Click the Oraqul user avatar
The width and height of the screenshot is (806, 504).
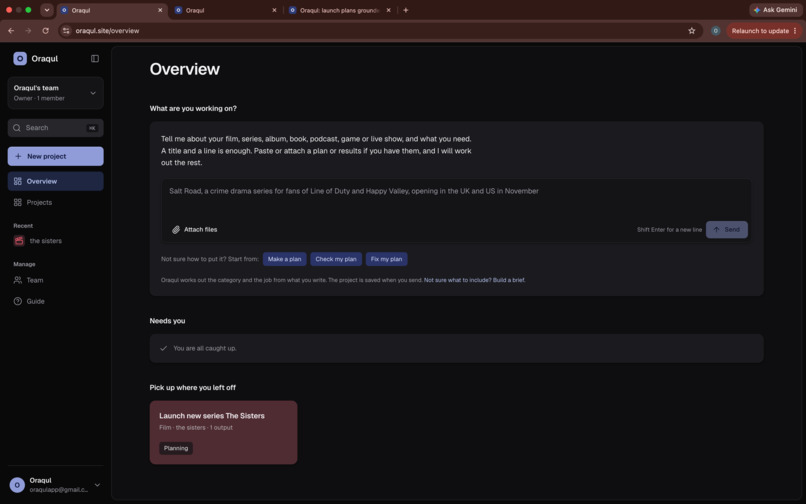point(17,485)
